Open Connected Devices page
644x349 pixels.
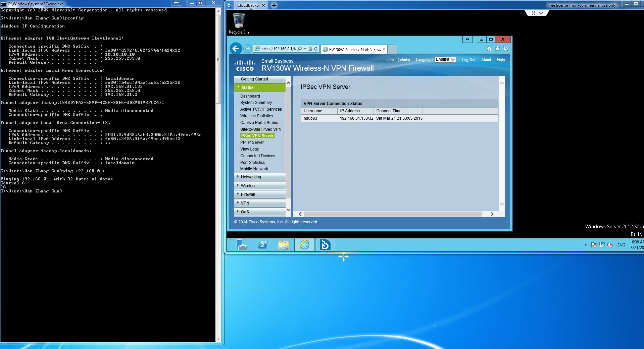[x=257, y=156]
